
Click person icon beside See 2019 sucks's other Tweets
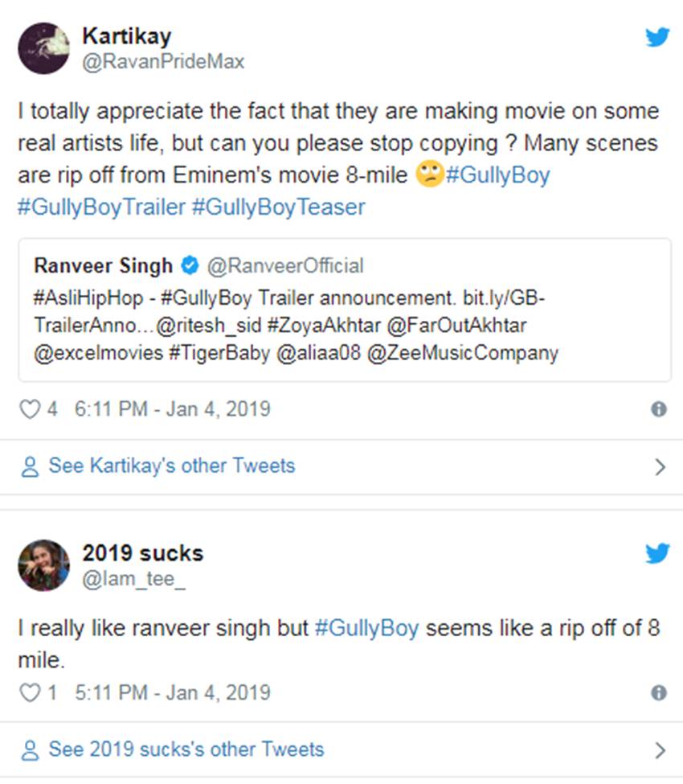click(x=31, y=750)
